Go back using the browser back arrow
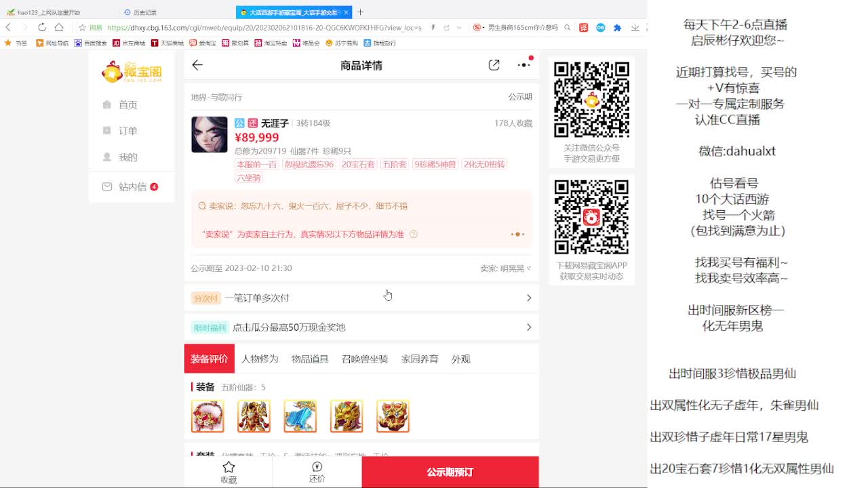 (8, 27)
